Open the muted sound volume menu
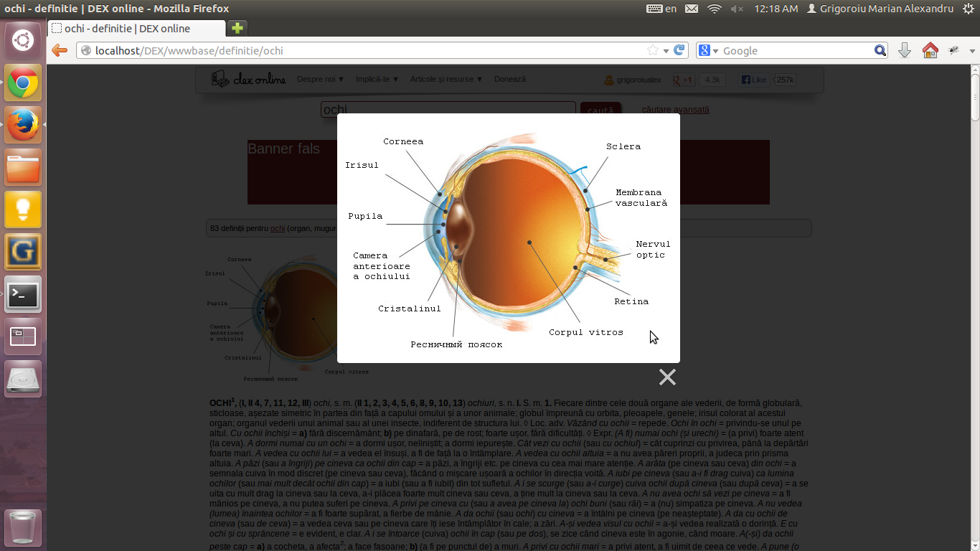This screenshot has width=980, height=551. click(737, 9)
